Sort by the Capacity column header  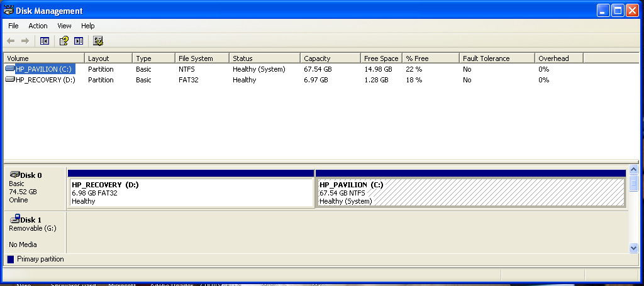(330, 58)
